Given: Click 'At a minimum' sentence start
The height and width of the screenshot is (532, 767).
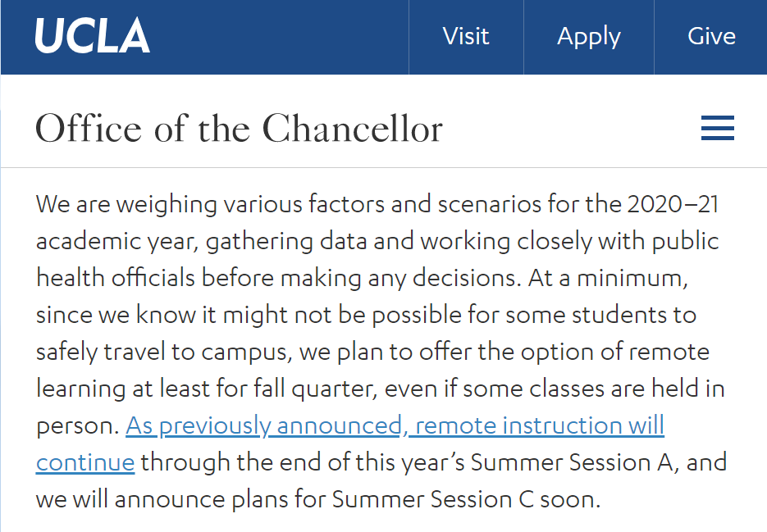Looking at the screenshot, I should tap(608, 278).
